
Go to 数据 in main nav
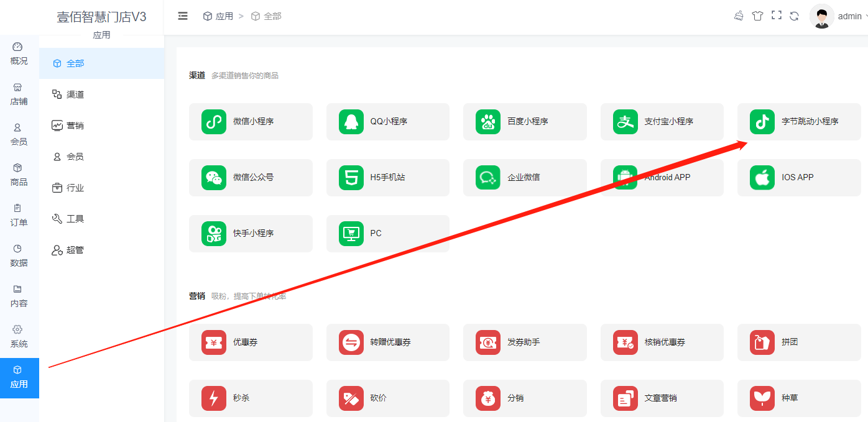[19, 256]
